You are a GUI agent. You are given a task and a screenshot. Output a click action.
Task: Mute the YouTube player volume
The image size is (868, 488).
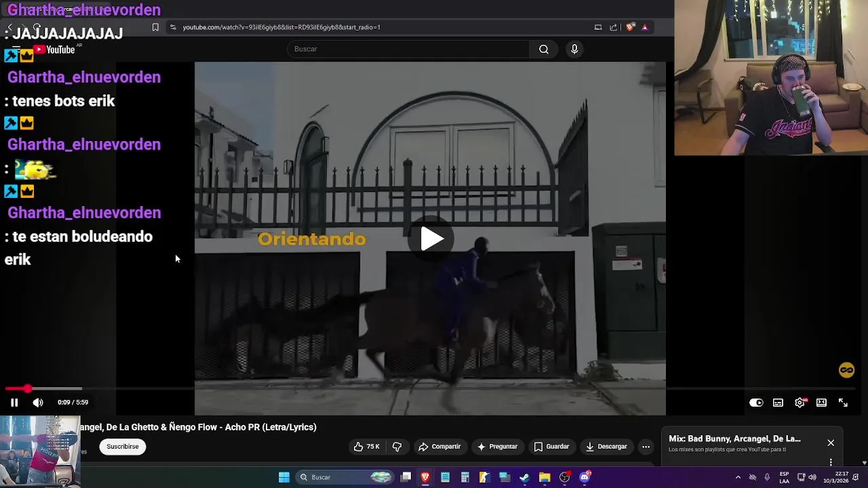[x=38, y=403]
